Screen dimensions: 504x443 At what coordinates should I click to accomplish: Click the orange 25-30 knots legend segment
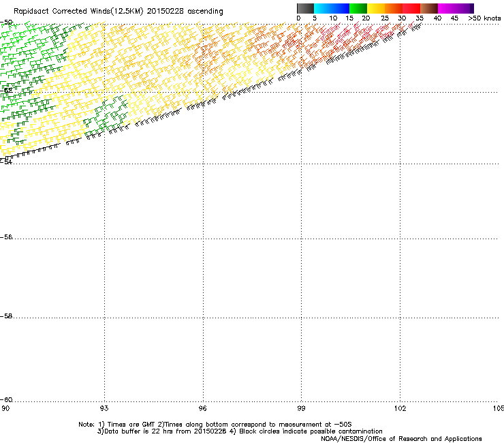click(394, 8)
